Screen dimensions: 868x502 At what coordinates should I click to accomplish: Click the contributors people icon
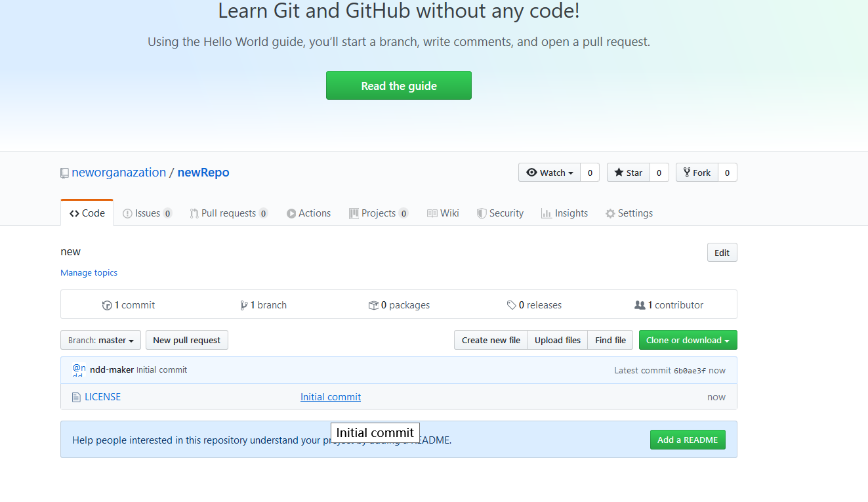point(640,305)
